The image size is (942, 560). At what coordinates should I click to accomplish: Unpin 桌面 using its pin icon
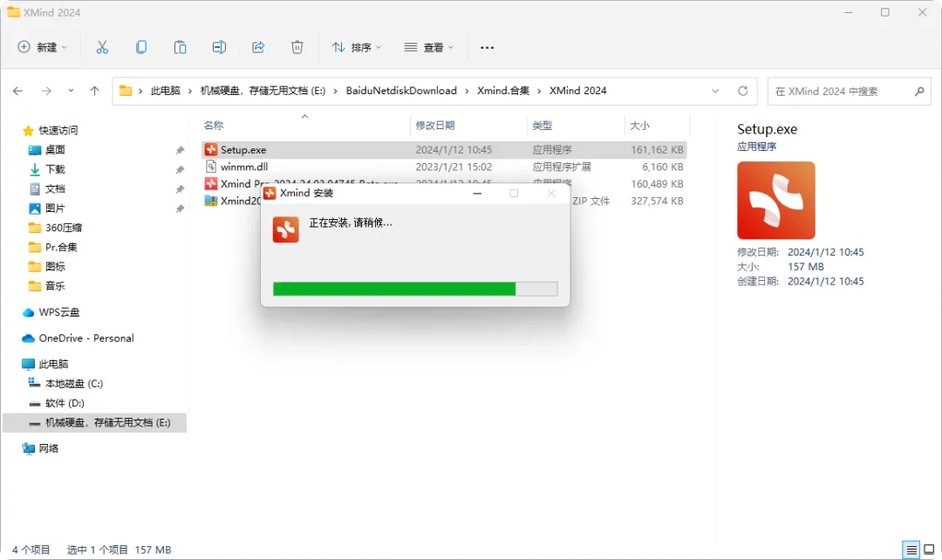[x=180, y=150]
